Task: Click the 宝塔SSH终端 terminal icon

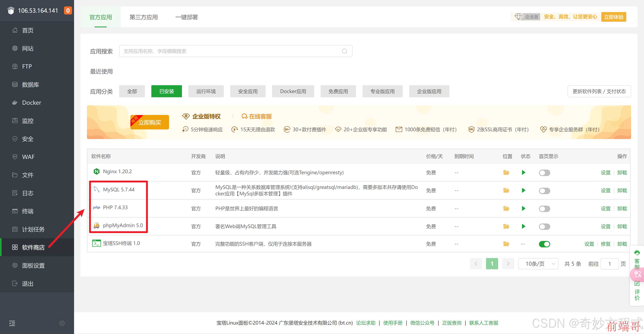Action: pos(97,243)
